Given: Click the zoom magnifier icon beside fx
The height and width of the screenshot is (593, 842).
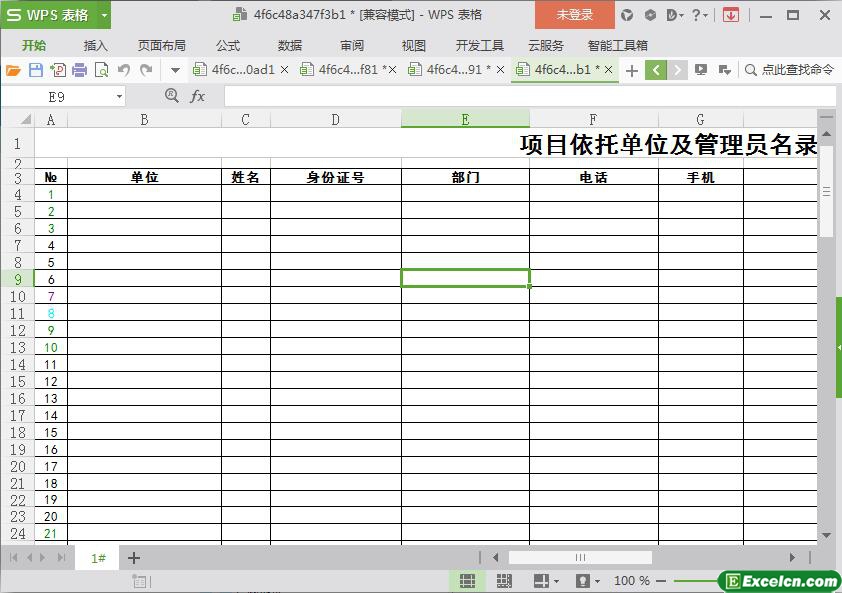Looking at the screenshot, I should (x=171, y=96).
